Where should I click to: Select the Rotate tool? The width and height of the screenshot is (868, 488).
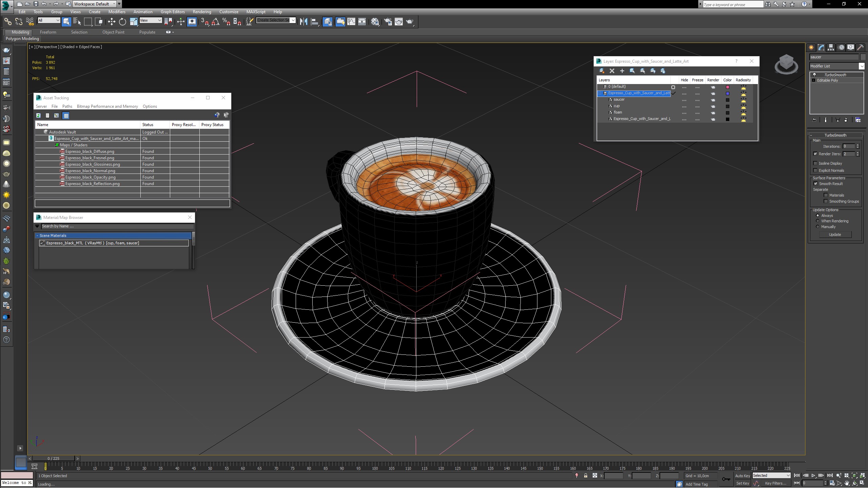click(122, 22)
